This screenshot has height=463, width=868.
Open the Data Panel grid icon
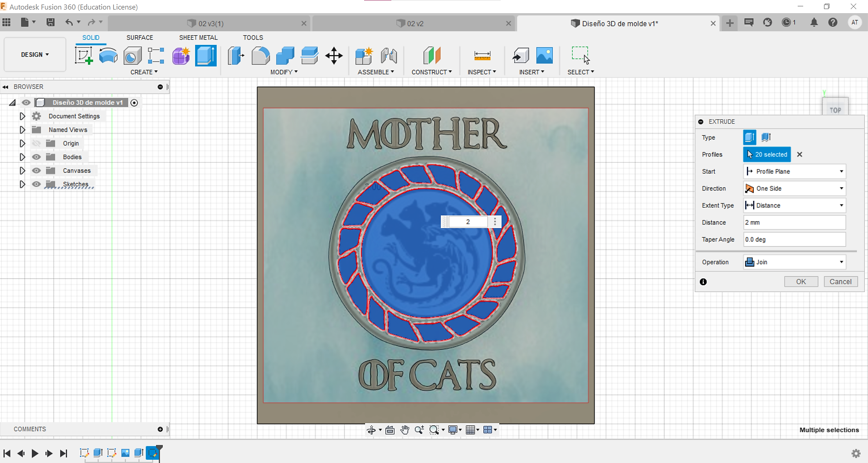[x=6, y=22]
